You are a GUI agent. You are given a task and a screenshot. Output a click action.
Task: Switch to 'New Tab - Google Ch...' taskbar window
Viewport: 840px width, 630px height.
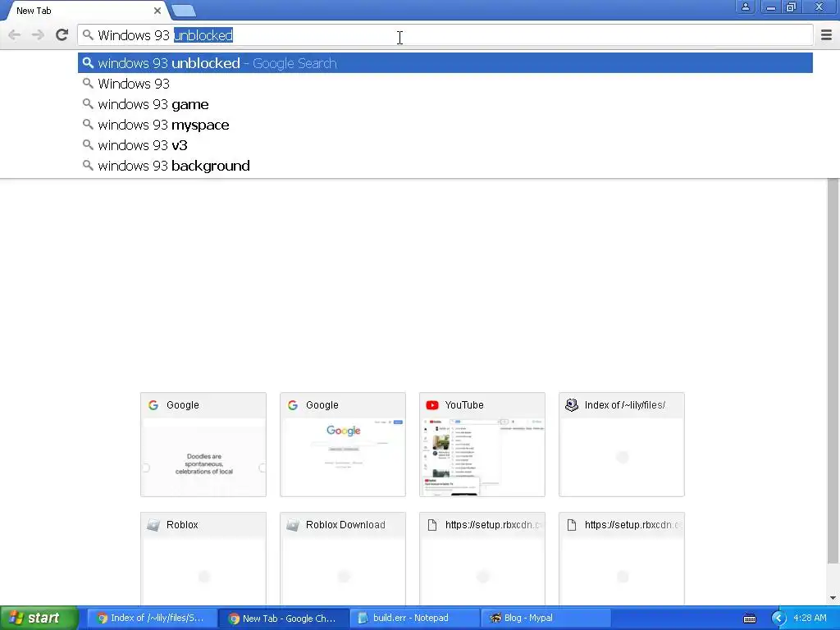283,619
